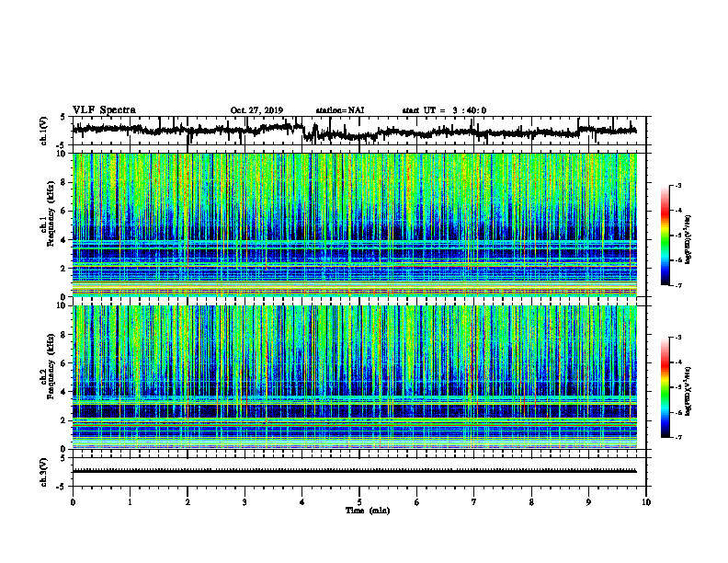Screen dimensions: 728x563
Task: Click the ch.1 color bar units label
Action: (688, 240)
